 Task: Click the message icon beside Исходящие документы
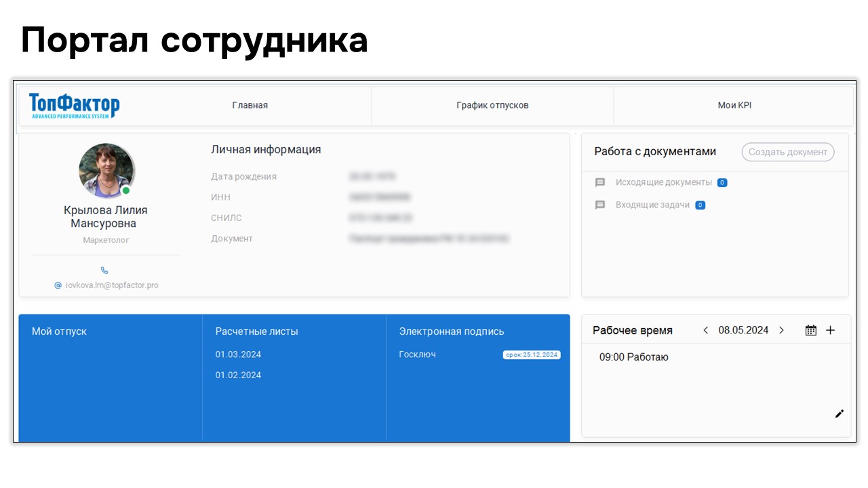click(x=600, y=182)
